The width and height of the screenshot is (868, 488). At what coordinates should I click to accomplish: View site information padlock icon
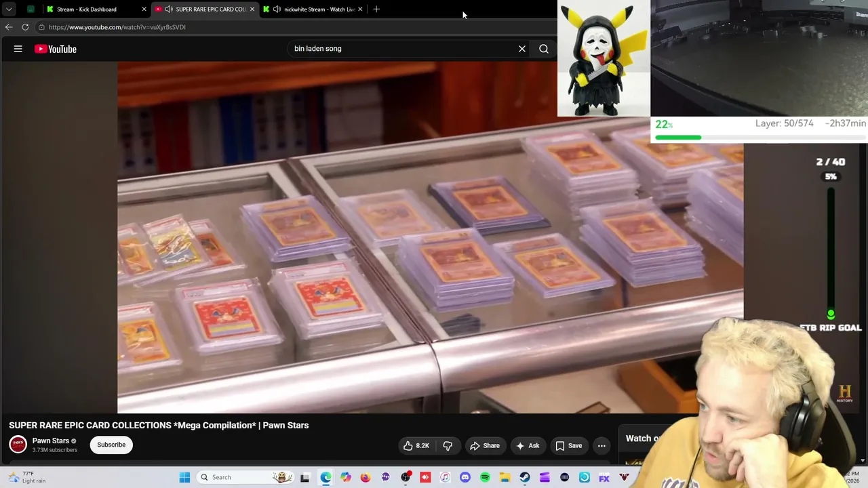point(41,27)
